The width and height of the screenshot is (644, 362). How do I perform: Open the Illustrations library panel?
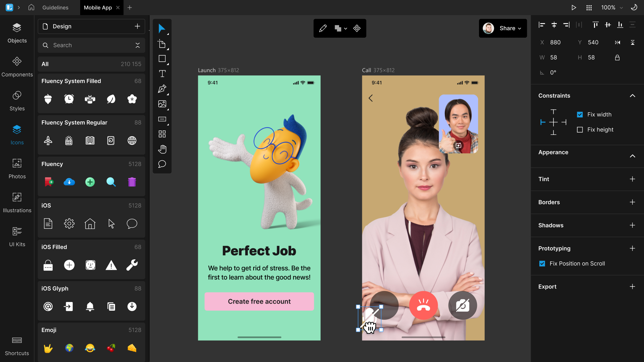pyautogui.click(x=17, y=201)
